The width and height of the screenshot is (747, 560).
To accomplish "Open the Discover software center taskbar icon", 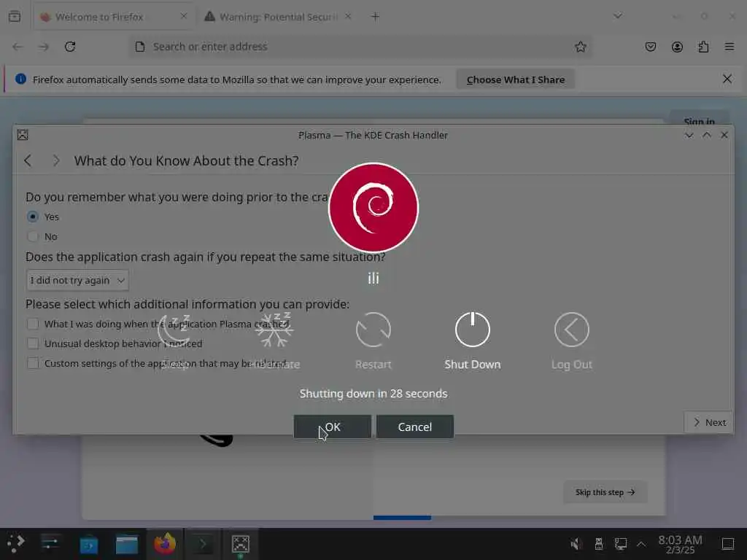I will click(x=88, y=544).
